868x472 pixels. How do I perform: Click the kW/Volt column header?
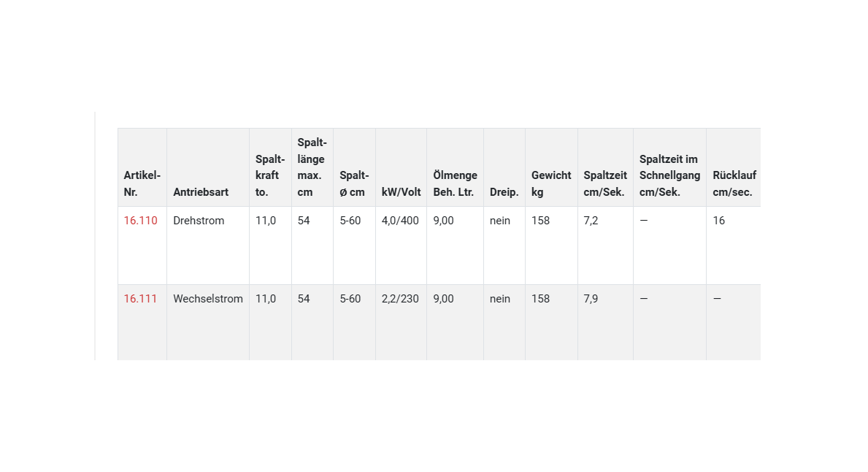401,192
